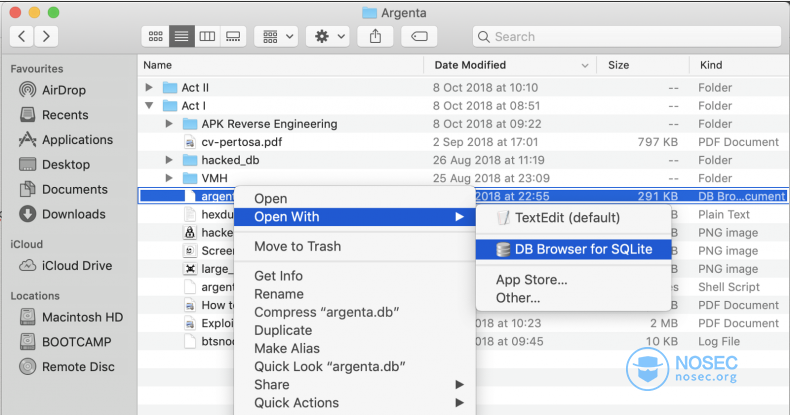Click the Share toolbar icon
Screen dimensions: 790x415
(x=375, y=36)
